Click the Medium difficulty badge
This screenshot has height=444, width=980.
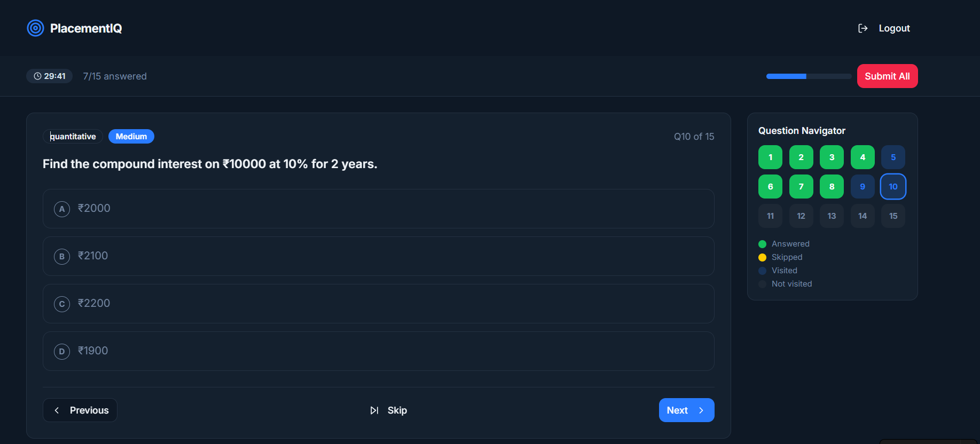point(131,137)
